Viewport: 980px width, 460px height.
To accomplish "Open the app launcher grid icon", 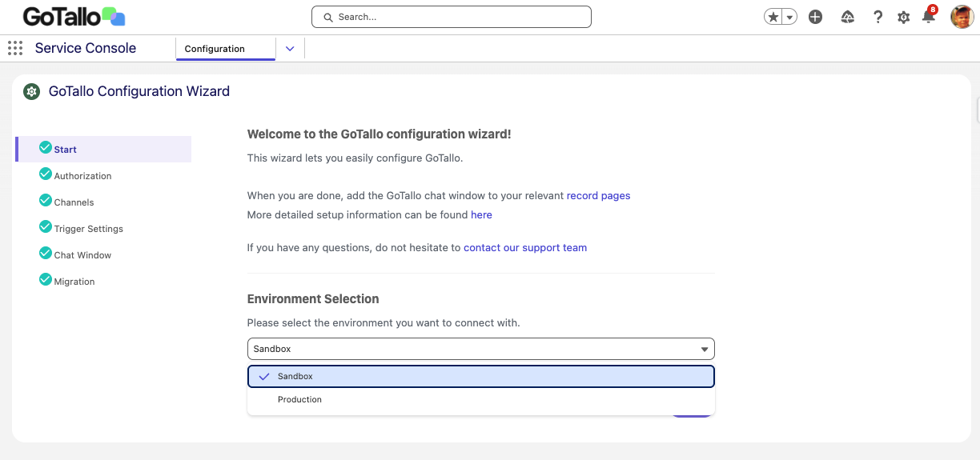I will click(15, 48).
